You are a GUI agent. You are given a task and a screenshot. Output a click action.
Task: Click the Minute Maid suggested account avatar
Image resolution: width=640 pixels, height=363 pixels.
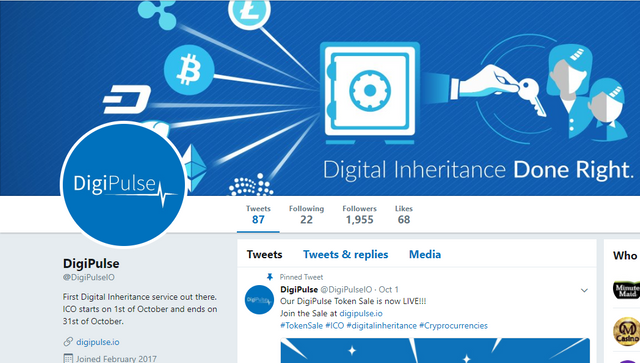pos(627,290)
